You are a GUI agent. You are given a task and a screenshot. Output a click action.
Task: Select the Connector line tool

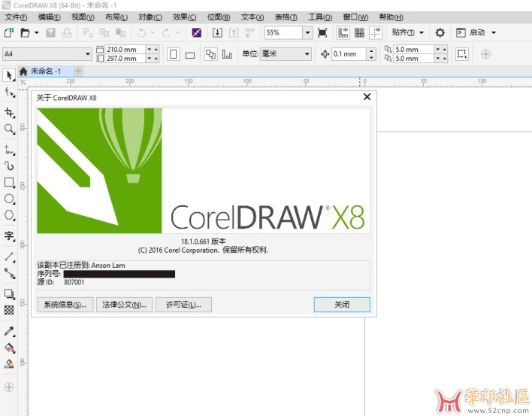coord(9,273)
